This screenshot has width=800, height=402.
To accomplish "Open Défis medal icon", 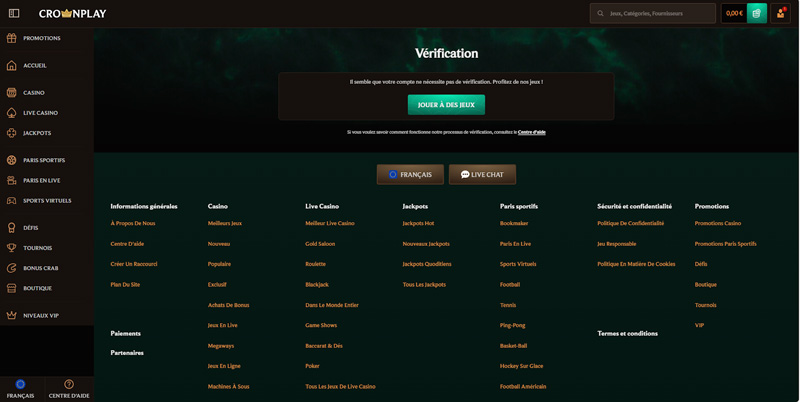I will coord(11,228).
